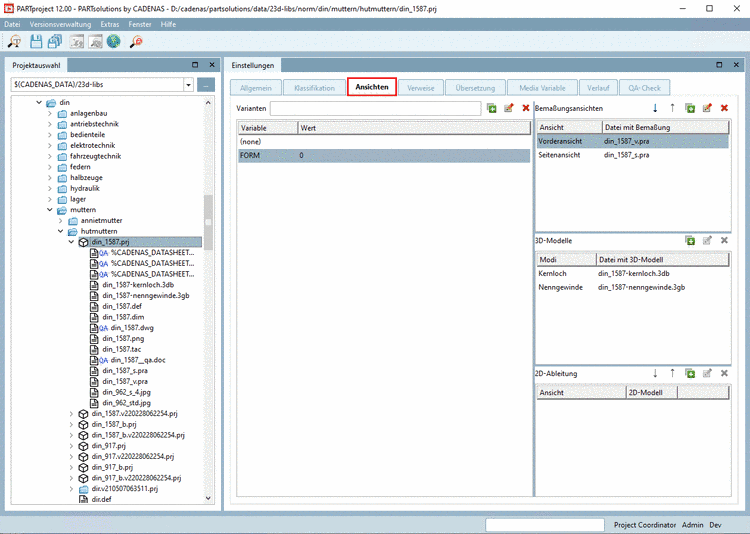Close the Einstellungen panel
This screenshot has height=534, width=750.
click(736, 65)
